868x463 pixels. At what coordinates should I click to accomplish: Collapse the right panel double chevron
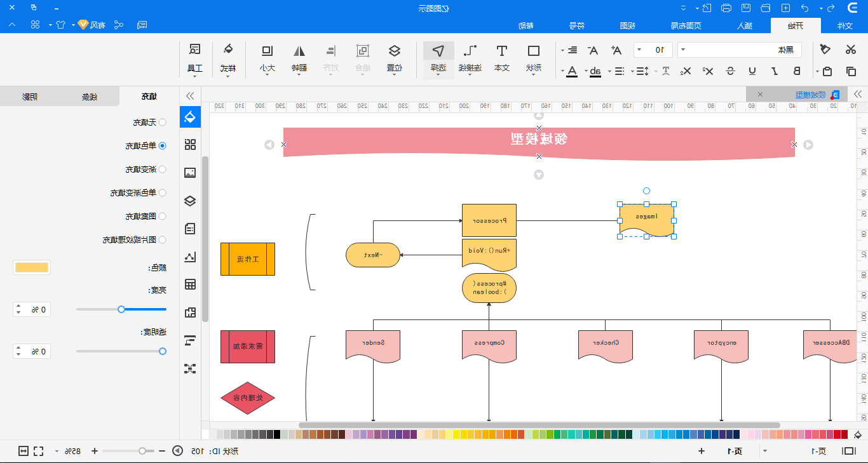pos(189,96)
